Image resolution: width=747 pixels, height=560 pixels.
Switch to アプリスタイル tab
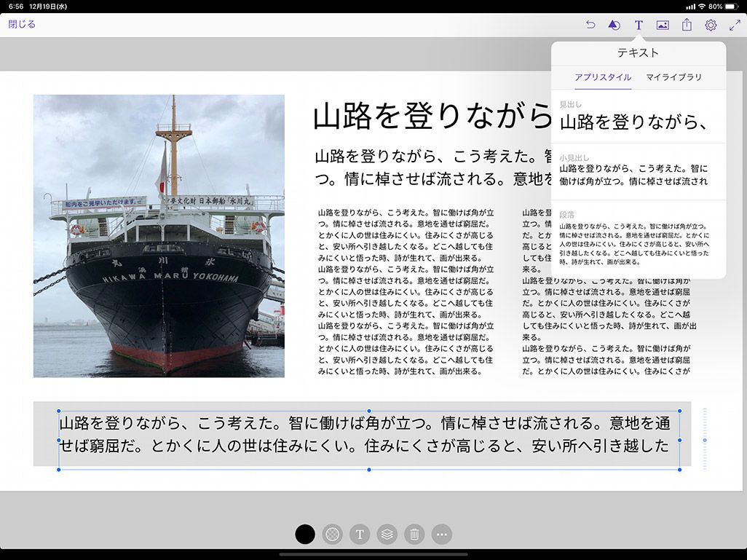coord(603,77)
